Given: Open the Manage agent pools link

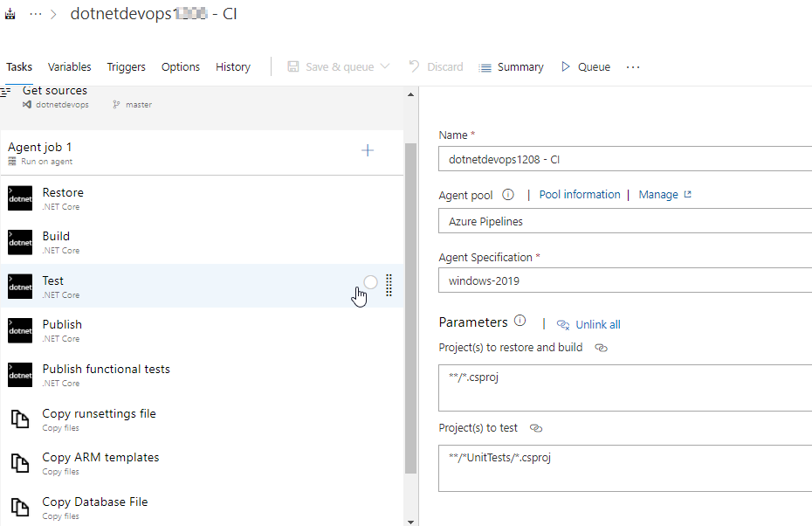Looking at the screenshot, I should [x=658, y=194].
